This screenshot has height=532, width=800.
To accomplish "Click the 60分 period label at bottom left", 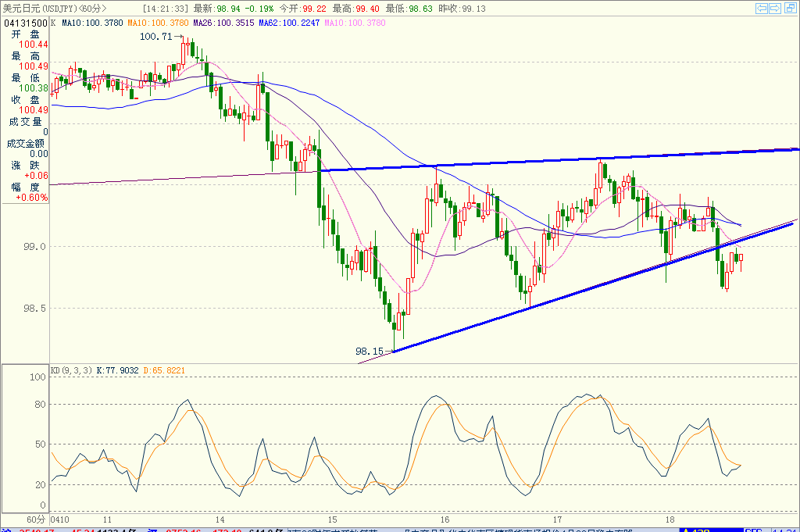I will pos(36,520).
